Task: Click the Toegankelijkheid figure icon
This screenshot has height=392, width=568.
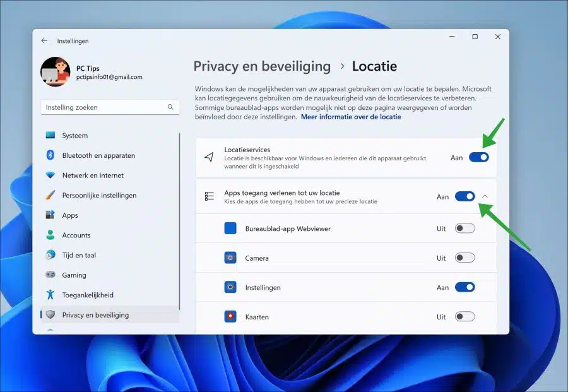Action: point(50,295)
